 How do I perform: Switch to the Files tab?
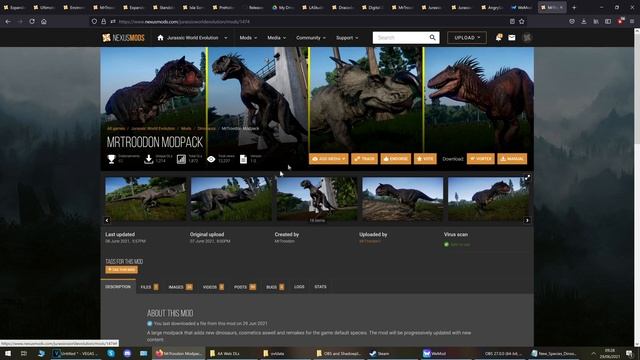coord(149,287)
